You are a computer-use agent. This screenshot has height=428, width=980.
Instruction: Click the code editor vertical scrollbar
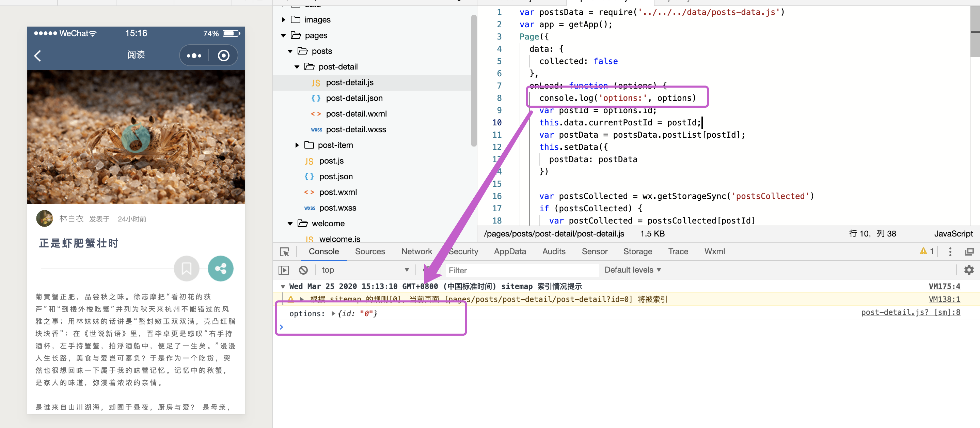click(x=975, y=31)
